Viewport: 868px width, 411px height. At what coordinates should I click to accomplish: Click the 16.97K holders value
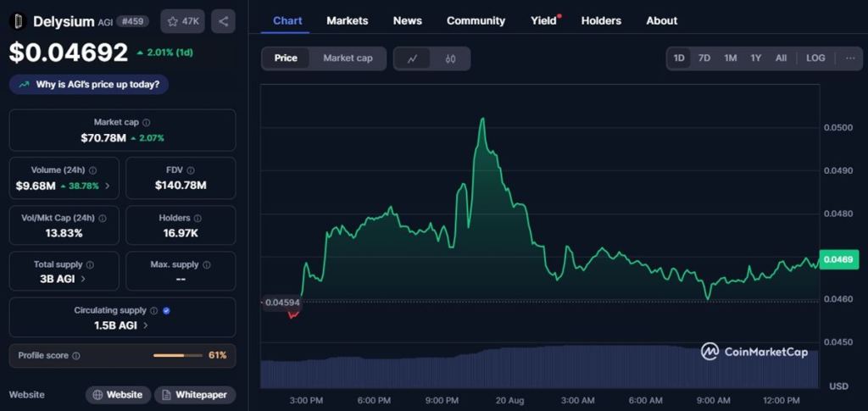click(x=181, y=233)
